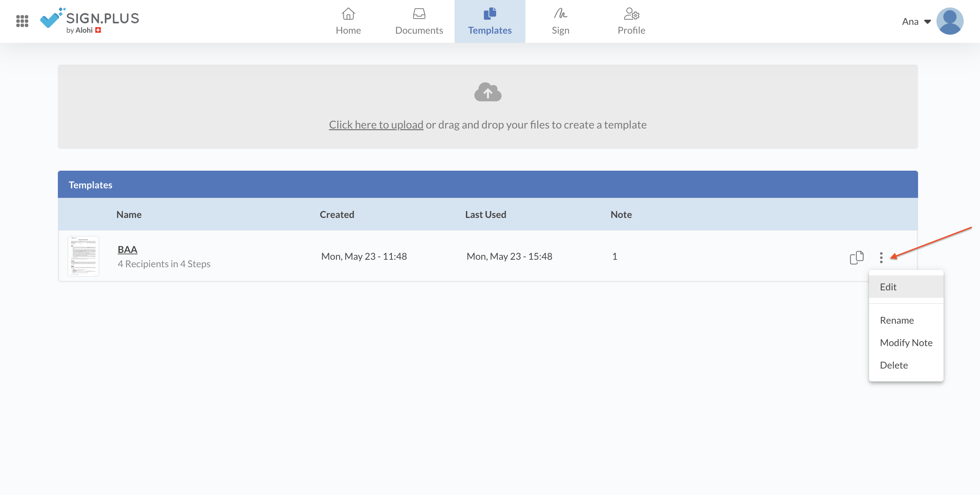Open the Sign tab
Viewport: 980px width, 495px height.
(560, 22)
